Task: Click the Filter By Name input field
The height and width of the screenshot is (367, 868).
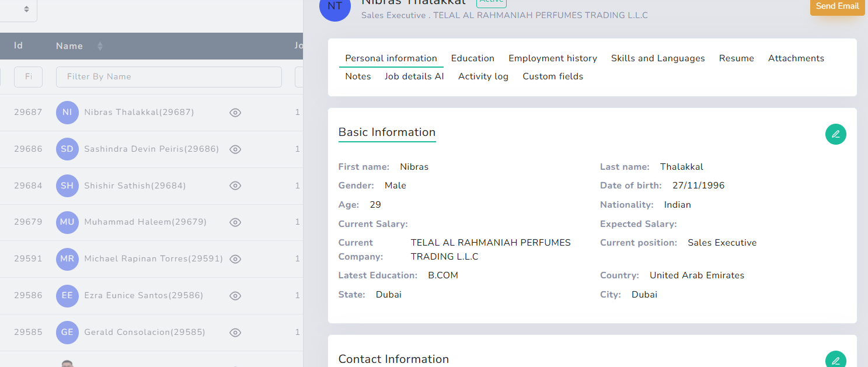Action: pos(169,76)
